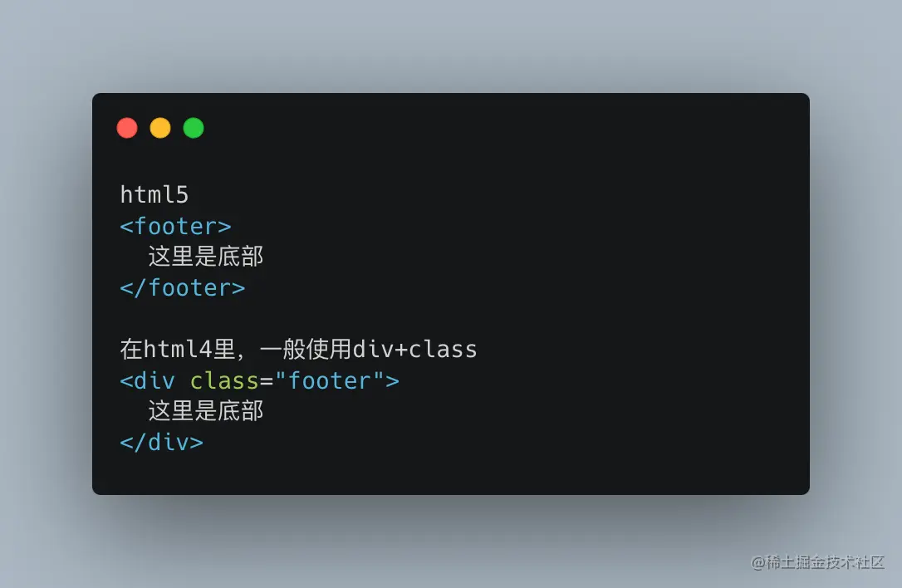Click the closing </footer> tag line
This screenshot has width=902, height=588.
(x=183, y=287)
